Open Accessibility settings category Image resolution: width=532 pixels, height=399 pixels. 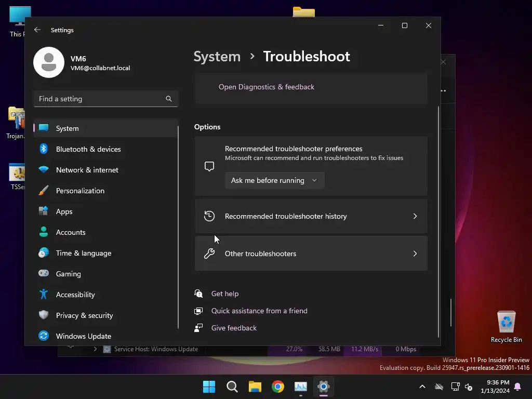(x=106, y=295)
